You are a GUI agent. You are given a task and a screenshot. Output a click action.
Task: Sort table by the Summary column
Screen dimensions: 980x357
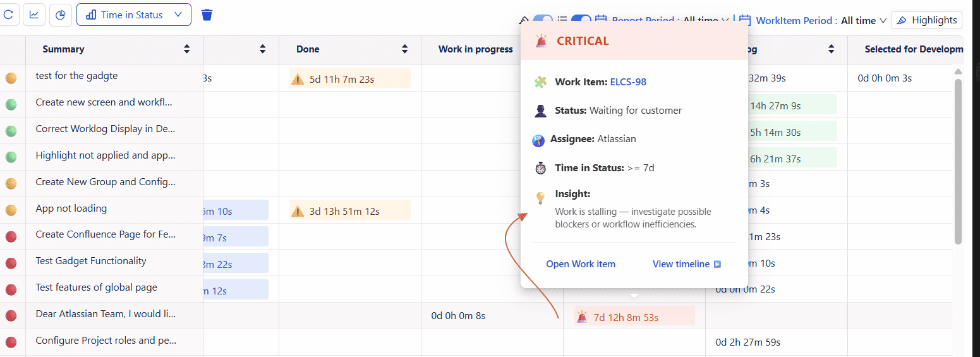[x=186, y=49]
